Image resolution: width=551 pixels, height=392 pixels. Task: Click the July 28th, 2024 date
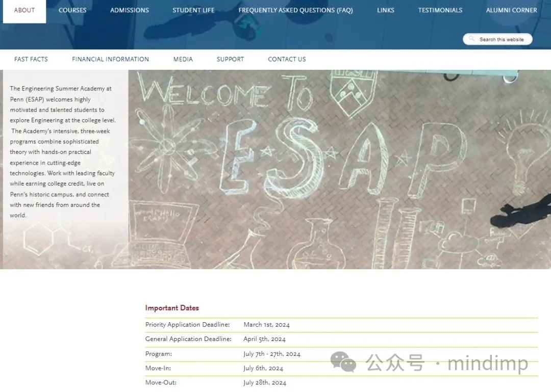[x=265, y=382]
